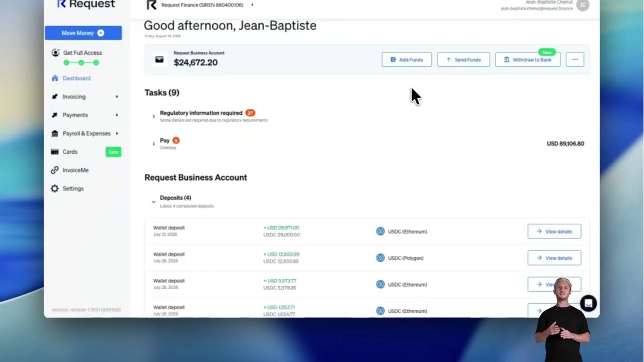Click the New badge next to Cards
This screenshot has height=362, width=644.
113,152
